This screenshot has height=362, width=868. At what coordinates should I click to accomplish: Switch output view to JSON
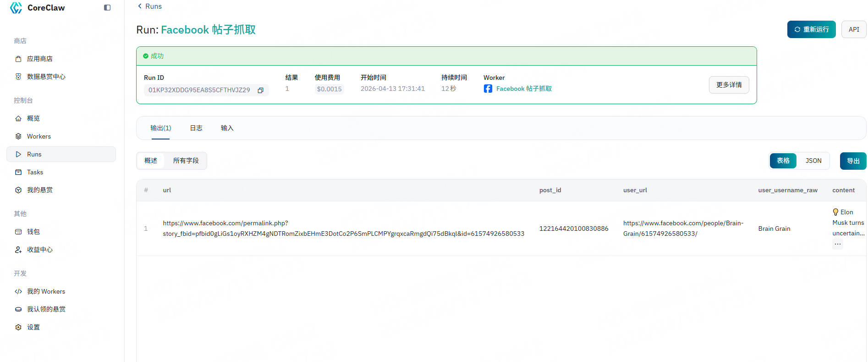(x=813, y=161)
